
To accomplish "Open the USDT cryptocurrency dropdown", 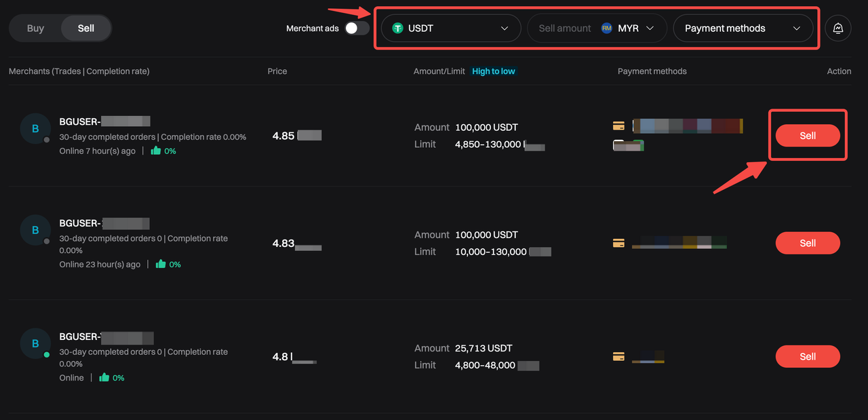I will (x=450, y=28).
